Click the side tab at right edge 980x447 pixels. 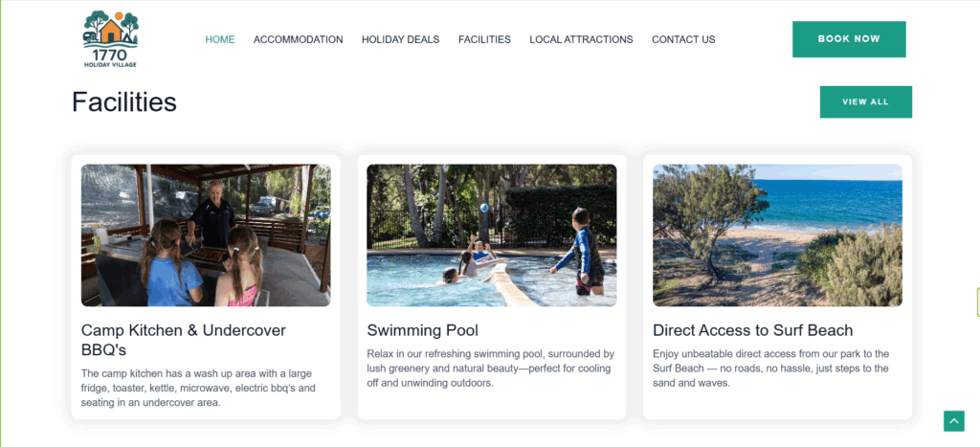click(976, 302)
